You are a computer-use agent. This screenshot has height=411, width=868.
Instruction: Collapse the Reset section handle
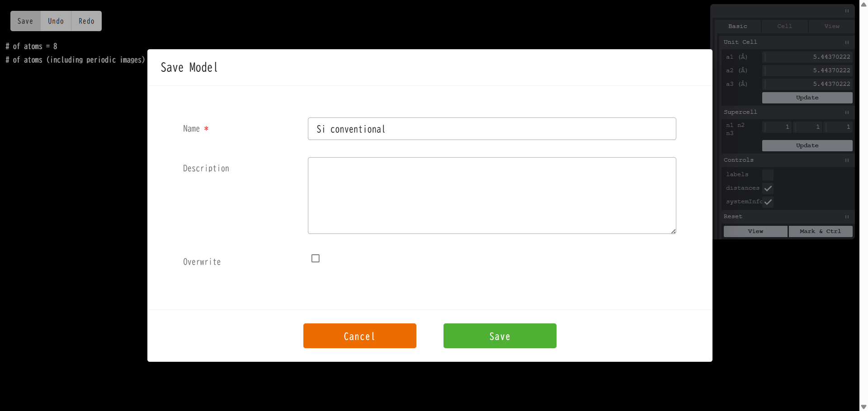(x=847, y=217)
